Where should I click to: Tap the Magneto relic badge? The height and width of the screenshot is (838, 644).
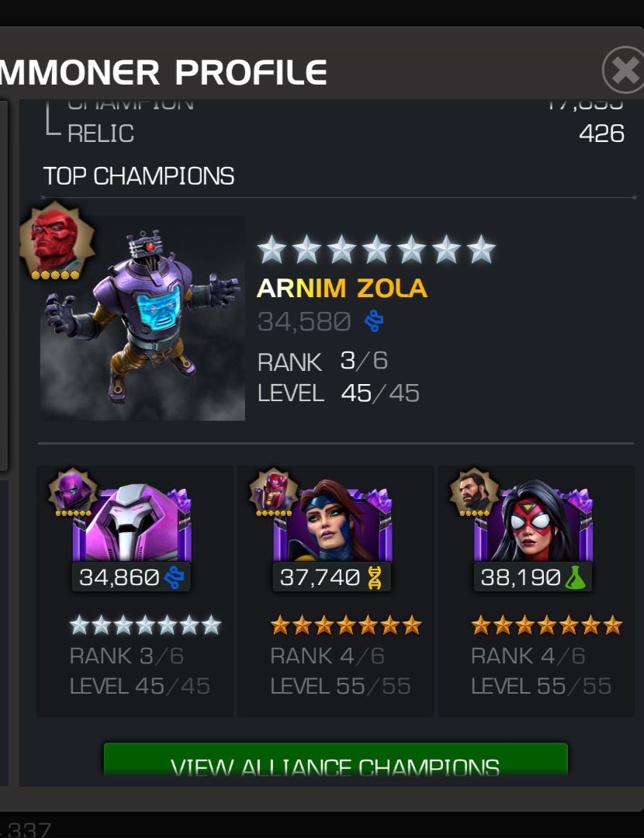point(274,492)
